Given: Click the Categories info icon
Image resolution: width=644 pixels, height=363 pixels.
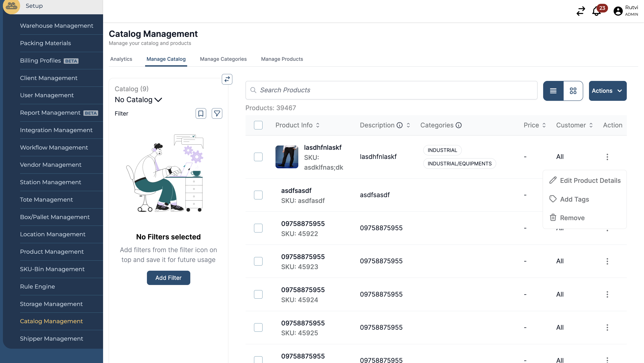Looking at the screenshot, I should click(458, 125).
